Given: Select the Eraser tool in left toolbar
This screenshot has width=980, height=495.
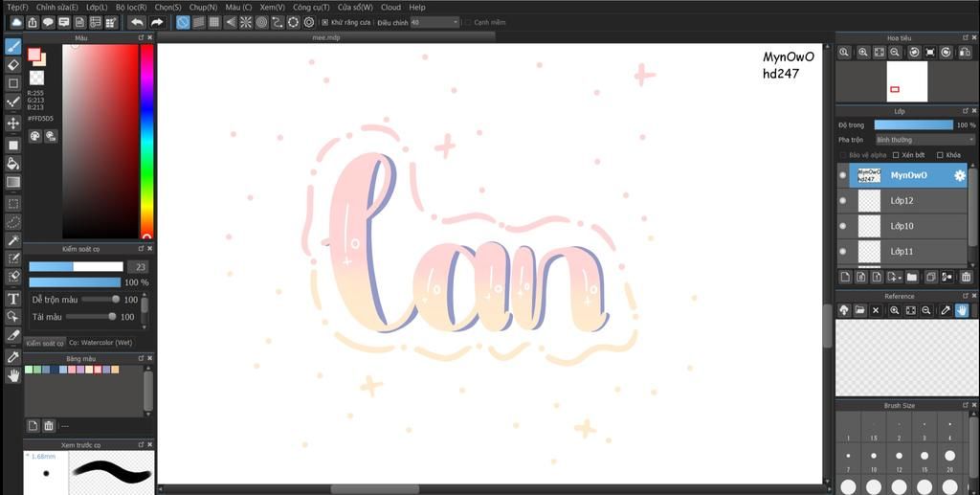Looking at the screenshot, I should click(13, 64).
